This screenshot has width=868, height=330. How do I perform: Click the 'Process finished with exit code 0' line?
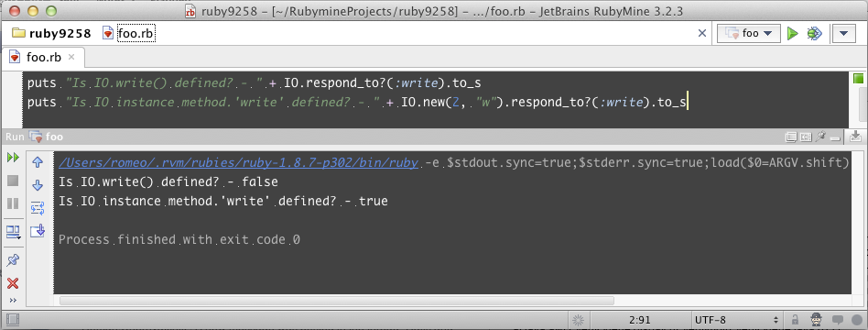pyautogui.click(x=179, y=240)
